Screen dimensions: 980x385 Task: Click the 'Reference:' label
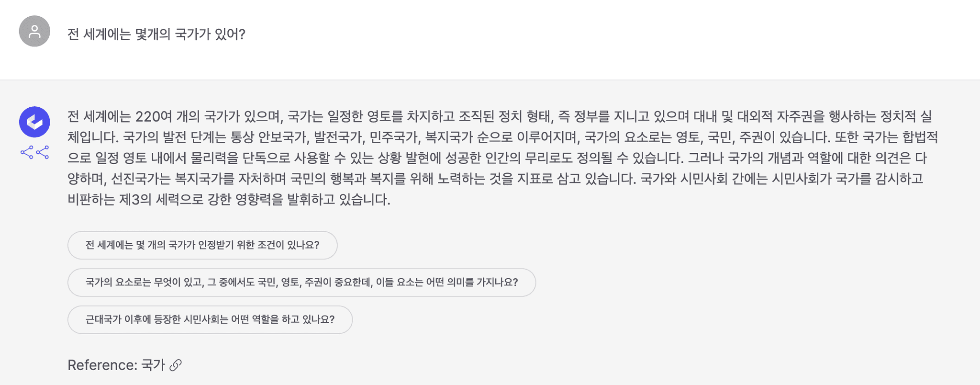(102, 365)
